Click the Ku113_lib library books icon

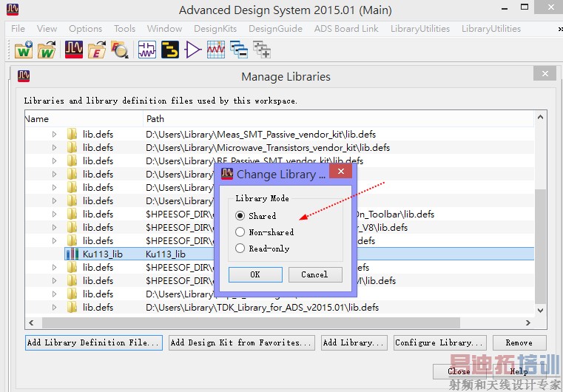(73, 254)
